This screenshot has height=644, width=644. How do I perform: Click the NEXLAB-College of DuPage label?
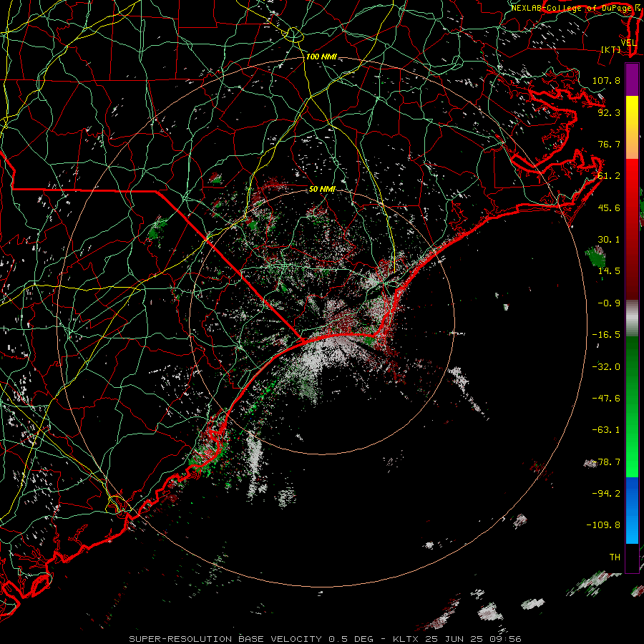coord(571,8)
